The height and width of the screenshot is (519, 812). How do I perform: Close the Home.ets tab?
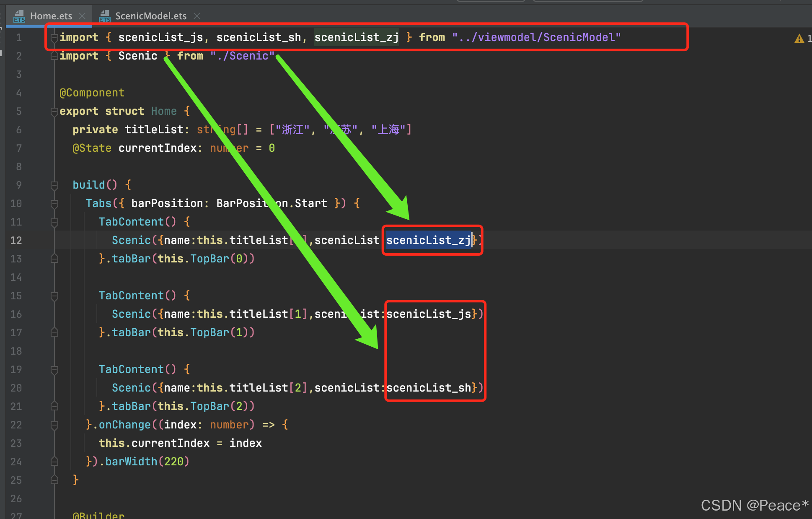pos(83,16)
